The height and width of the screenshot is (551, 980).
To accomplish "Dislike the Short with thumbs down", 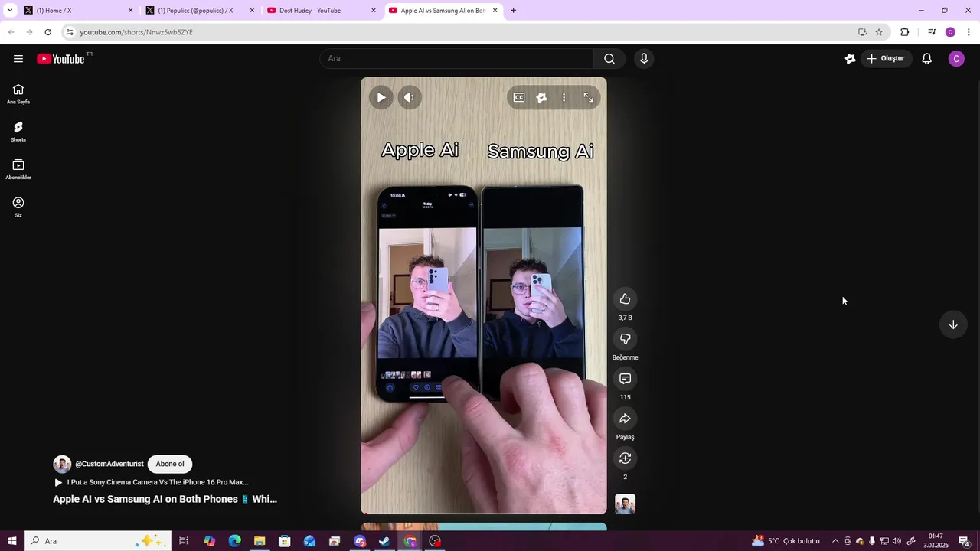I will [x=625, y=339].
